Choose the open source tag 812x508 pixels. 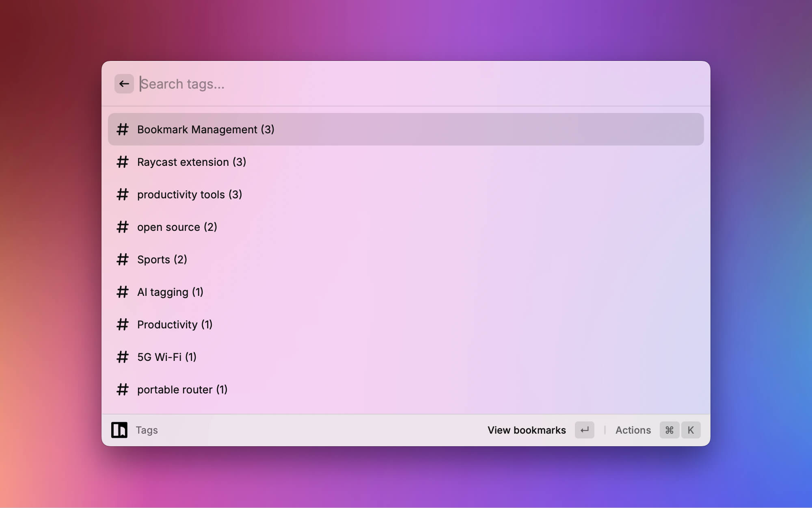(x=177, y=227)
